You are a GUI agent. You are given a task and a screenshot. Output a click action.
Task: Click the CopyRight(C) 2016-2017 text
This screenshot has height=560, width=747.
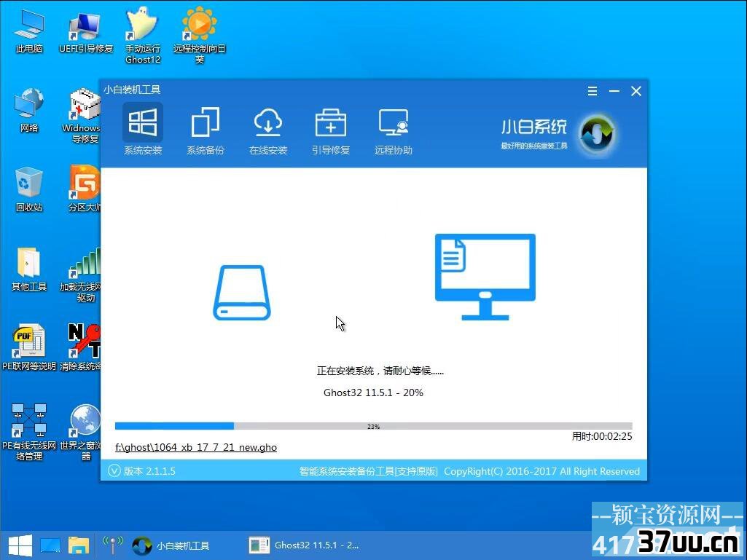pyautogui.click(x=541, y=471)
